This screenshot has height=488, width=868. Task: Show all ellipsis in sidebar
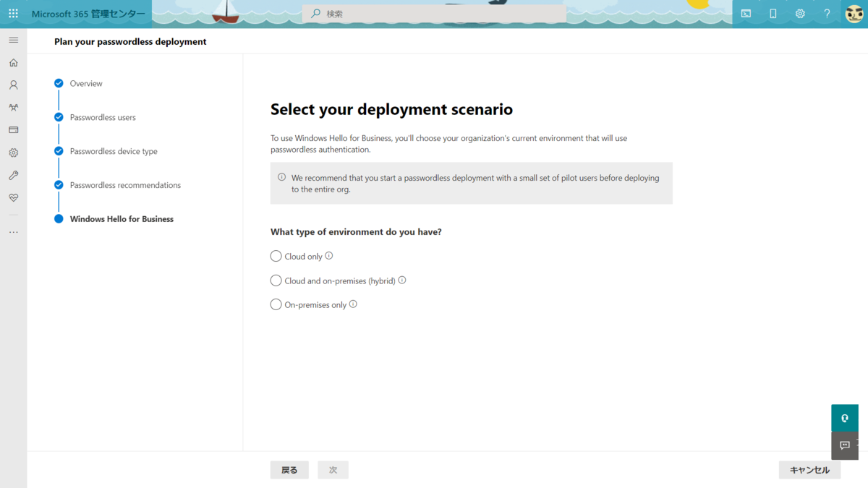[13, 232]
